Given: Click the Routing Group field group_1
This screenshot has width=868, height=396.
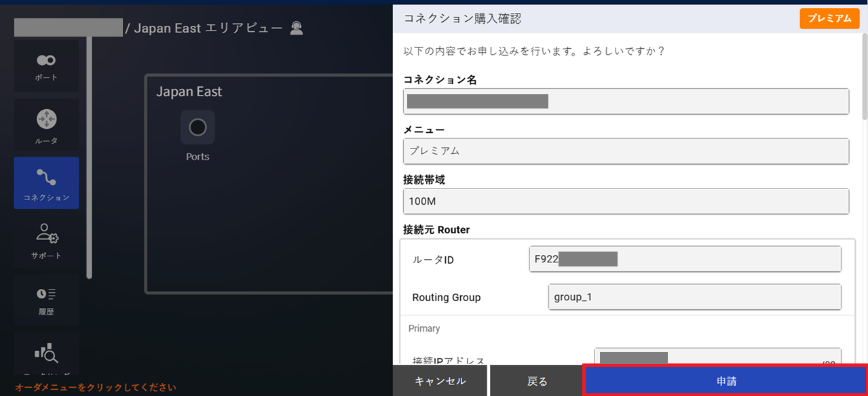Looking at the screenshot, I should tap(694, 297).
